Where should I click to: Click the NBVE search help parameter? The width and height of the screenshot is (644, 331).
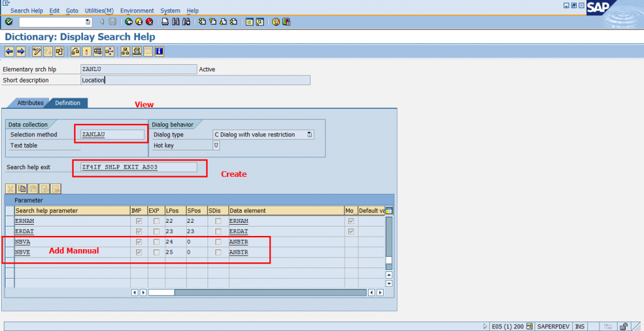point(22,252)
